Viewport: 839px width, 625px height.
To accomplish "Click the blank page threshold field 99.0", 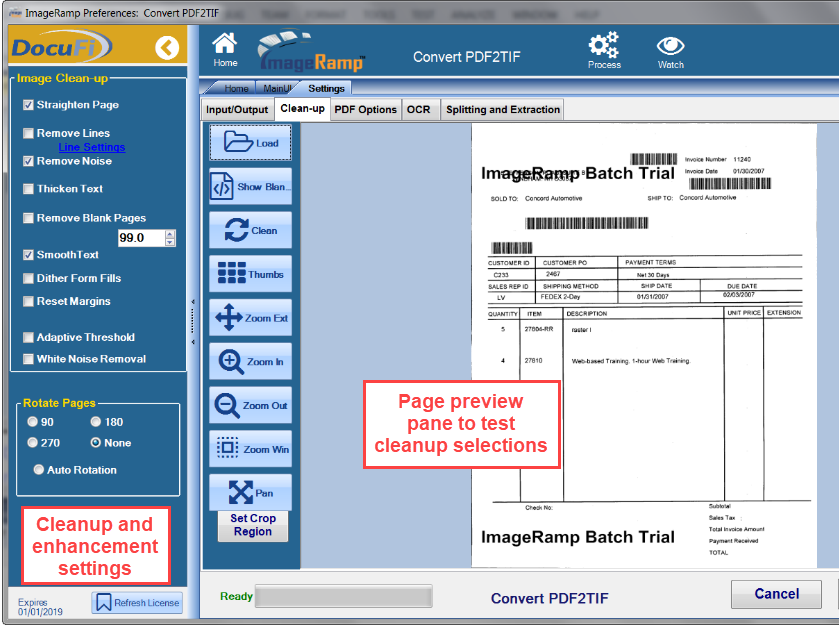I will (x=141, y=238).
